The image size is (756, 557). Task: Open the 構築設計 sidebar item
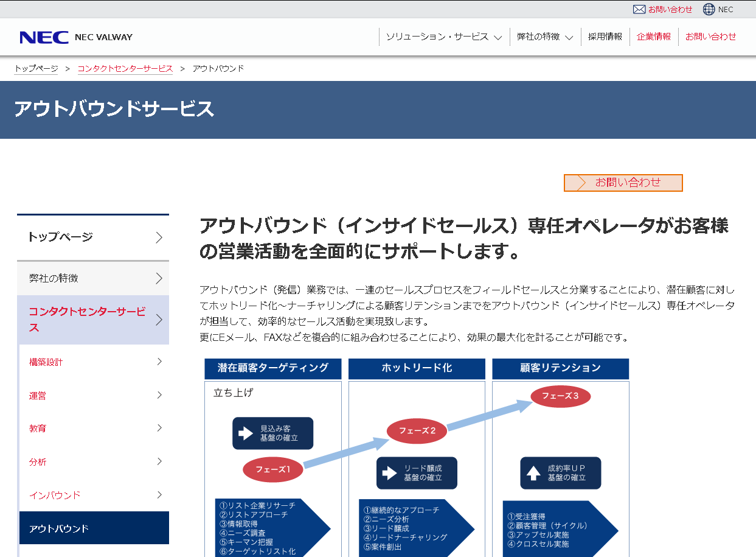(94, 362)
